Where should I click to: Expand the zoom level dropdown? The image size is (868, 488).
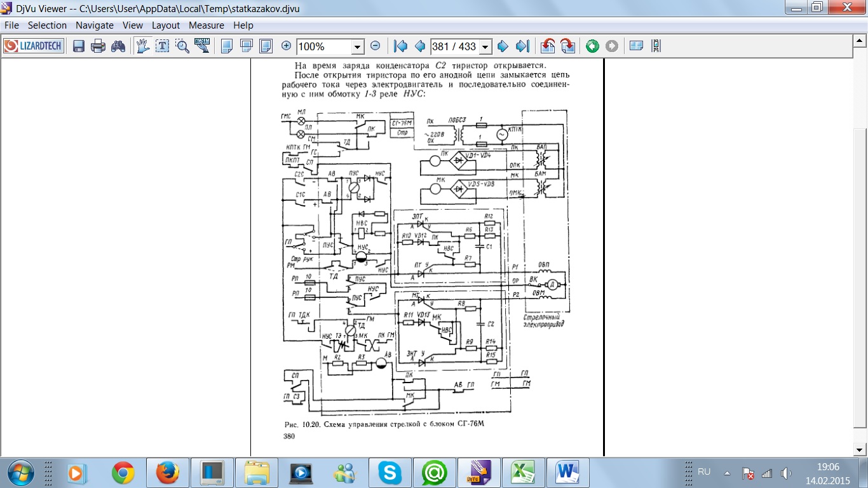[x=357, y=46]
